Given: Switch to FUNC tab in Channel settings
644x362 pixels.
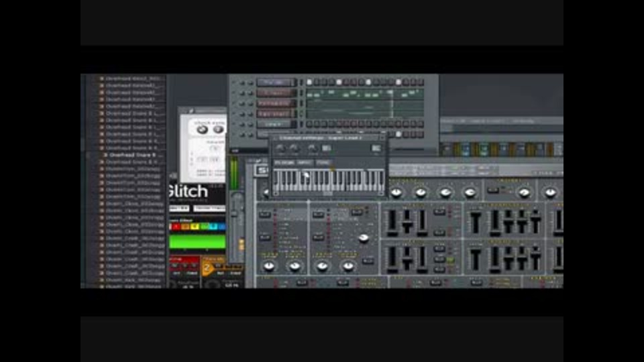Looking at the screenshot, I should coord(323,162).
